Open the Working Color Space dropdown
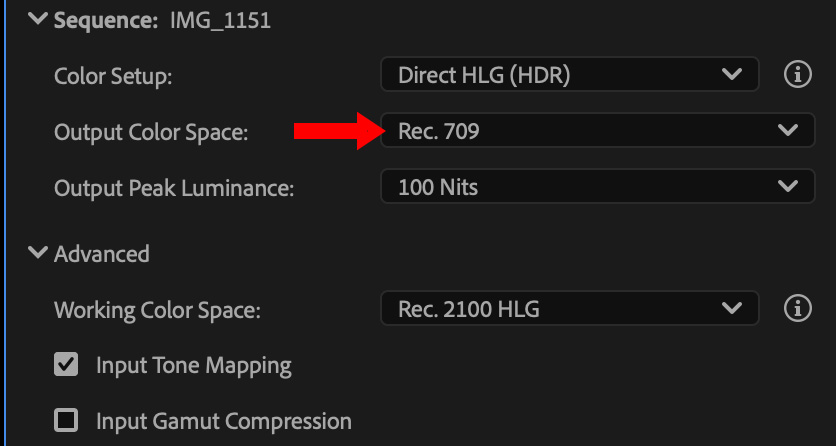The image size is (836, 446). tap(570, 309)
